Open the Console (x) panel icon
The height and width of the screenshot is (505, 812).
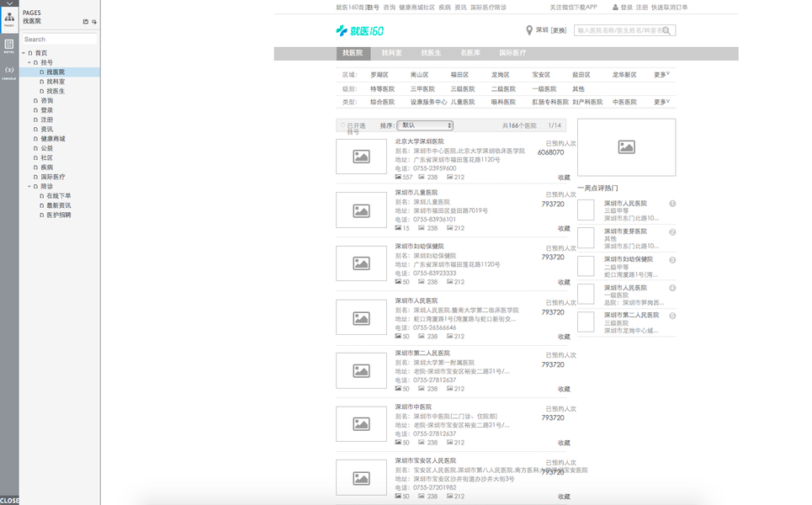click(x=9, y=72)
